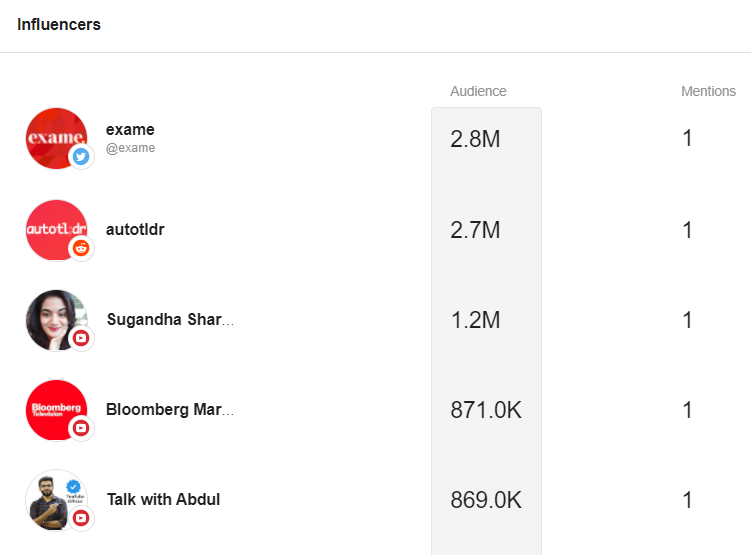Viewport: 751px width, 555px height.
Task: Open the Sugandha Shar... name link
Action: (x=170, y=319)
